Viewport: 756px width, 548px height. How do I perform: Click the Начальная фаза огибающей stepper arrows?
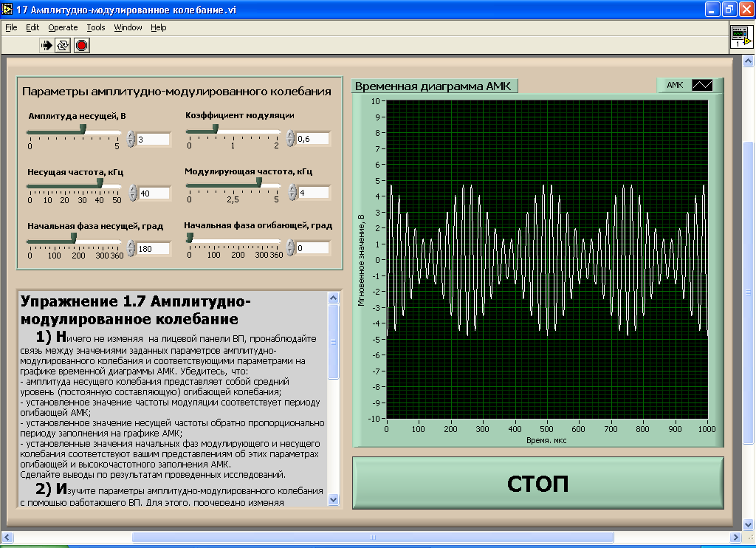click(x=290, y=248)
